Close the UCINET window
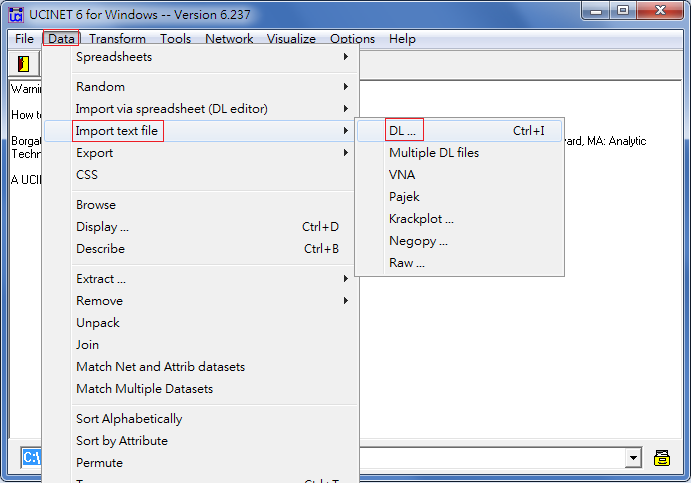This screenshot has height=483, width=691. [x=660, y=11]
